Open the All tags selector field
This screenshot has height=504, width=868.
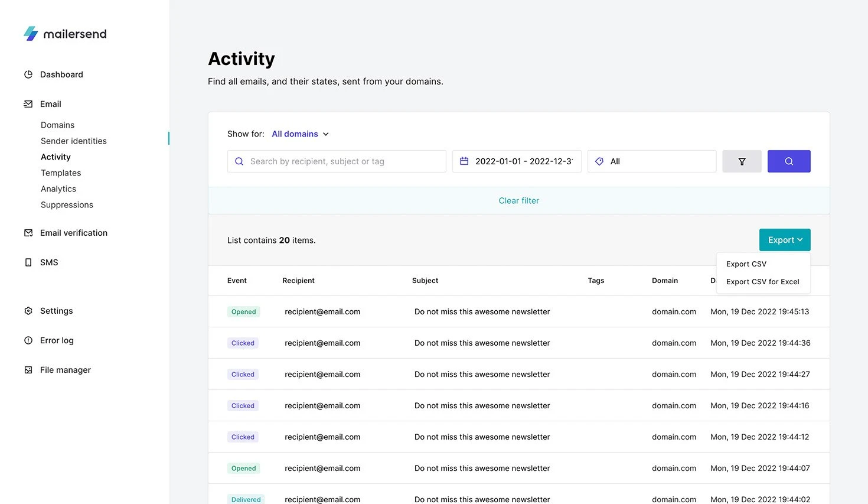[x=651, y=161]
